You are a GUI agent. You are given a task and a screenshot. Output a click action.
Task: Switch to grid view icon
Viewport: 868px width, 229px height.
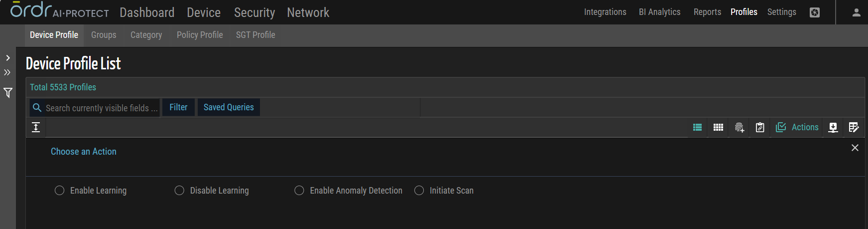(x=718, y=127)
